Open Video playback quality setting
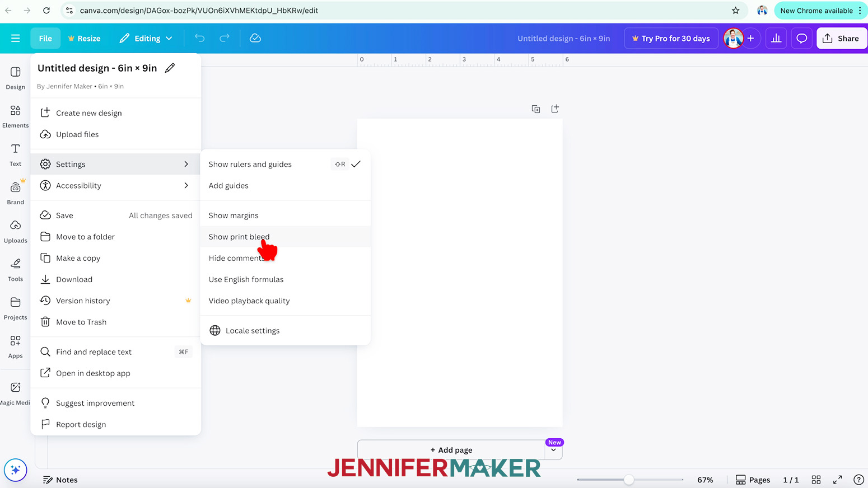 [x=285, y=301]
